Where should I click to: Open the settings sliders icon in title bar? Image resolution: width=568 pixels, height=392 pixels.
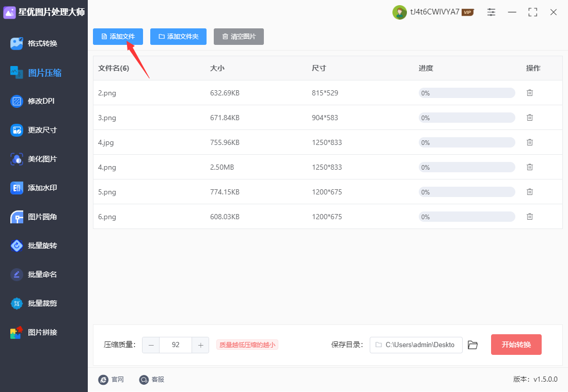(491, 12)
